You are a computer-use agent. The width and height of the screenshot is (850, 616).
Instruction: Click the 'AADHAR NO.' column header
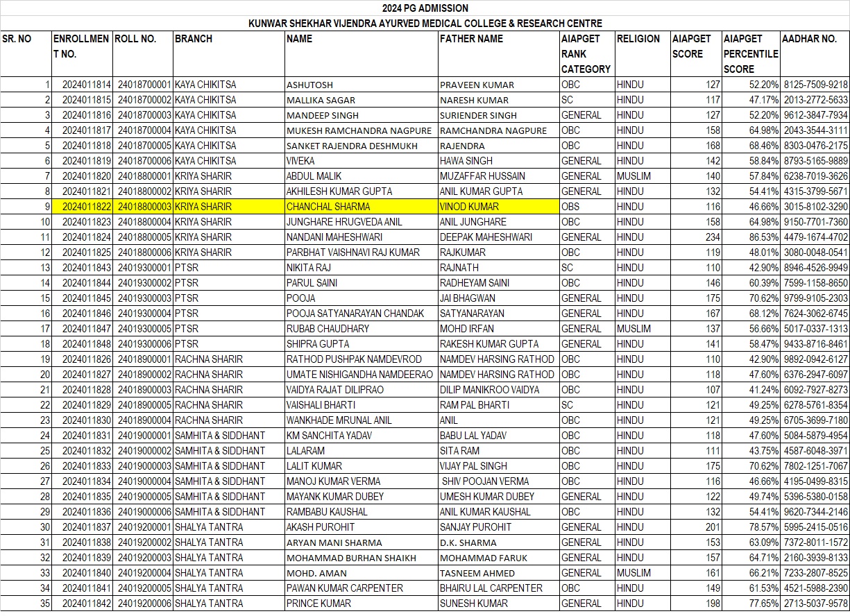(x=815, y=54)
